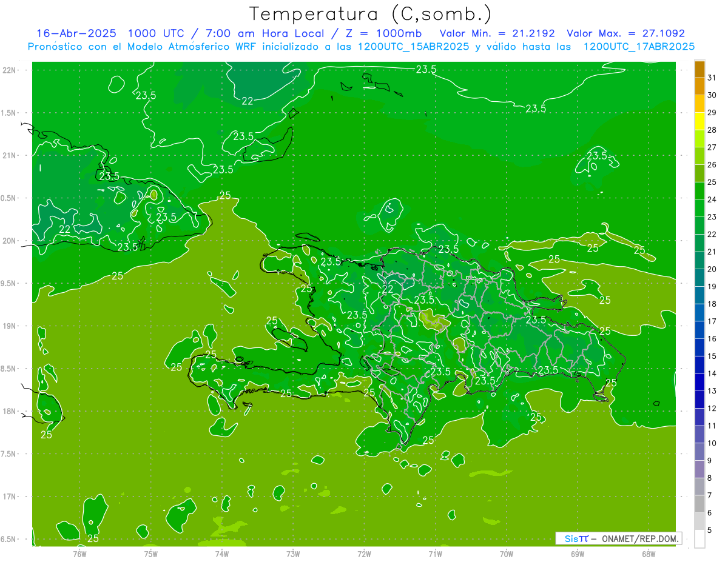Screen dimensions: 728x562
Task: Click the value 14 on the color scale
Action: coord(712,373)
